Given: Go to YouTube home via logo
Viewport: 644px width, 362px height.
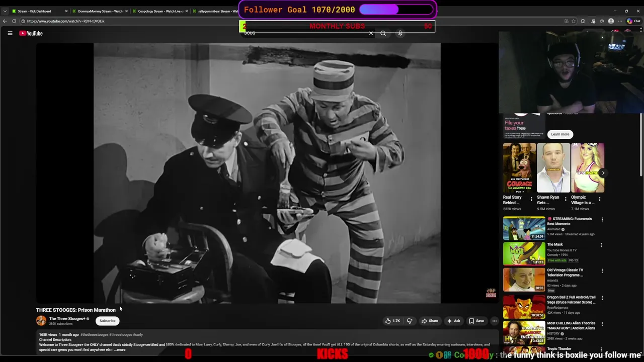Looking at the screenshot, I should 31,33.
